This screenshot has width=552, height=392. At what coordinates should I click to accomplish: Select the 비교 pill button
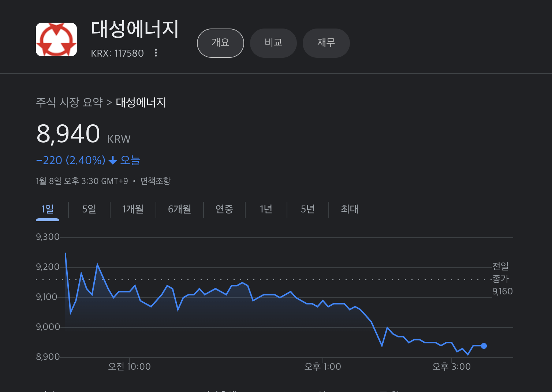click(273, 43)
